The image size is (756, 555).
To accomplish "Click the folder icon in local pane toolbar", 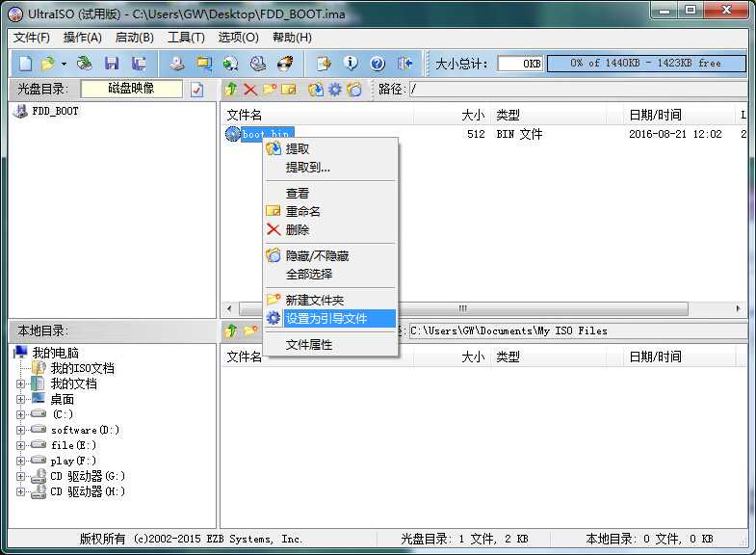I will [x=250, y=330].
